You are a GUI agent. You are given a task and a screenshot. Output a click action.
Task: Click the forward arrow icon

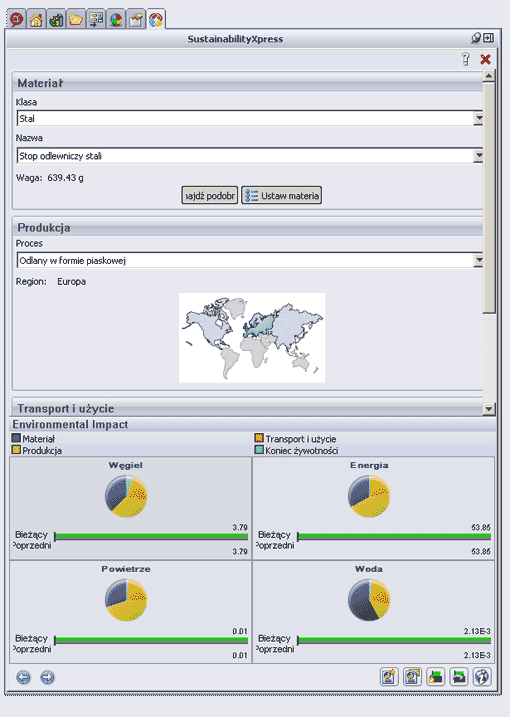(47, 677)
